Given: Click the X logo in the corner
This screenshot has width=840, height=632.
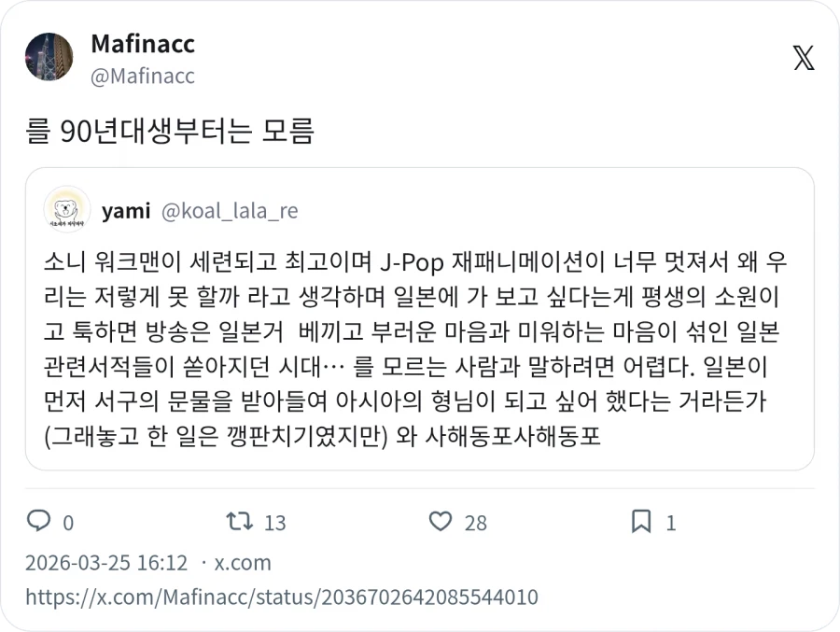Looking at the screenshot, I should tap(802, 58).
